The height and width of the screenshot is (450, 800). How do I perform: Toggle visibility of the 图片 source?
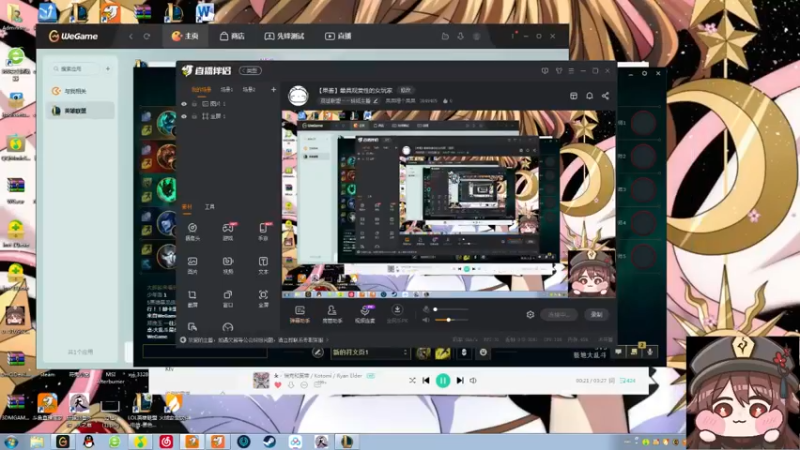click(x=184, y=104)
